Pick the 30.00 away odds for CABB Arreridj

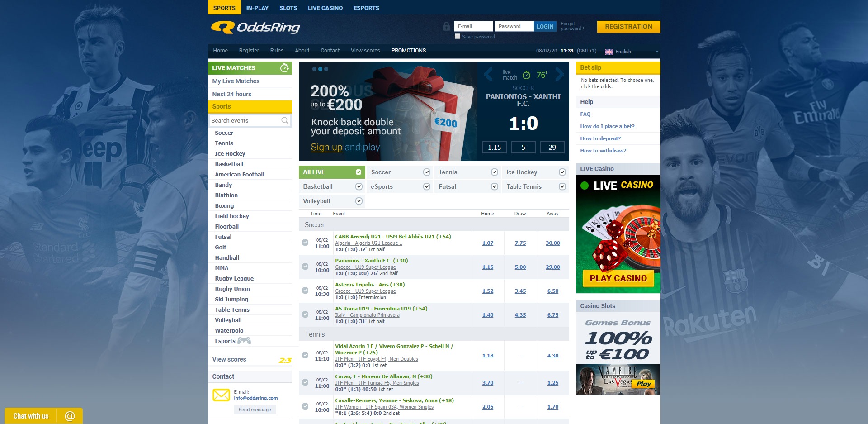pyautogui.click(x=552, y=243)
